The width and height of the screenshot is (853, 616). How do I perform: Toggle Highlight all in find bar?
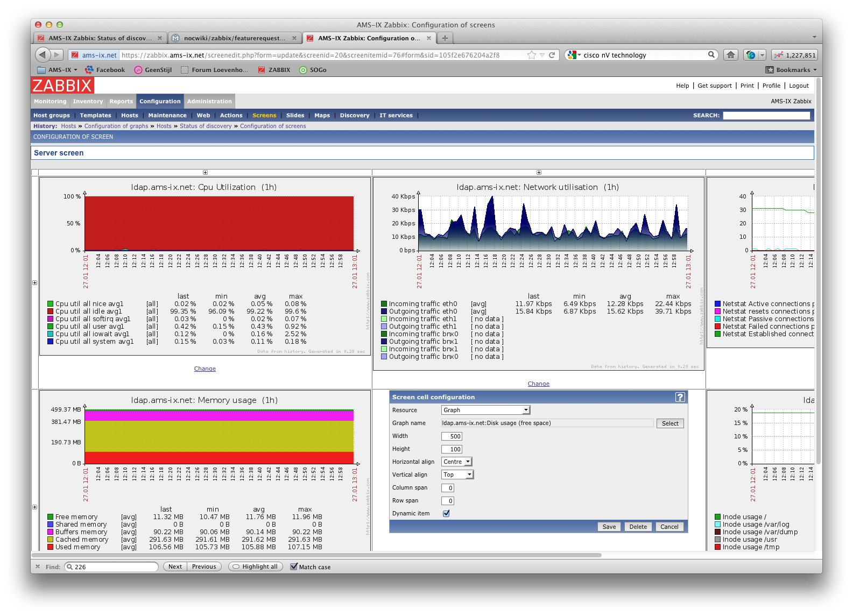click(256, 567)
